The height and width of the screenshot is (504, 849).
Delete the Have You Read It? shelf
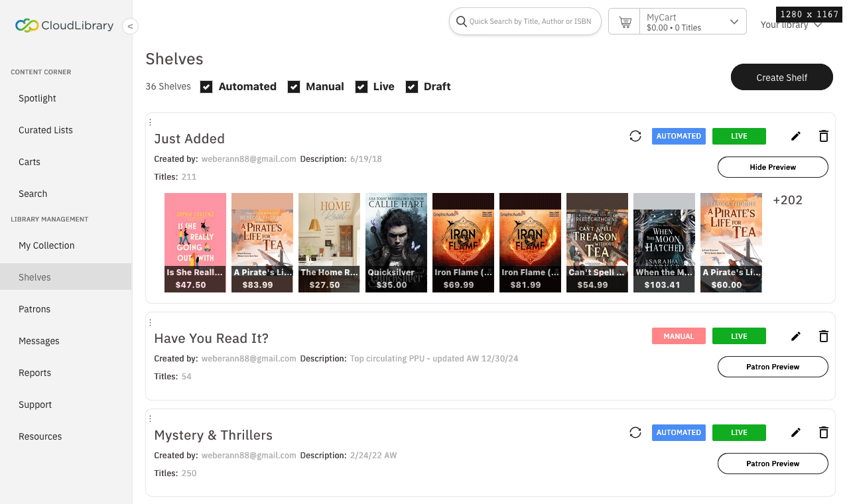(x=823, y=336)
